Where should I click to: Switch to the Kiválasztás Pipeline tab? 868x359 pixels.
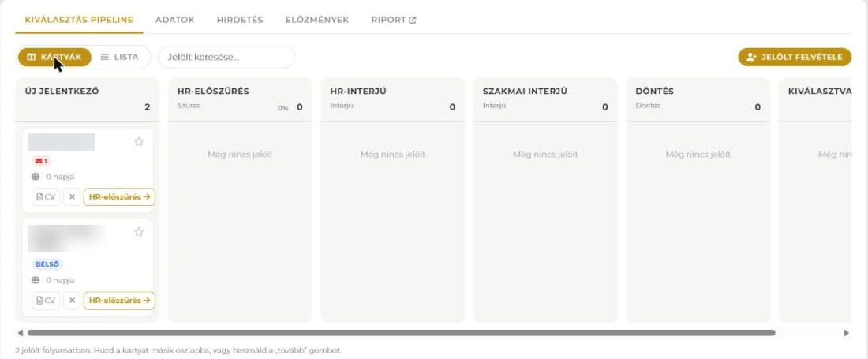click(x=79, y=20)
